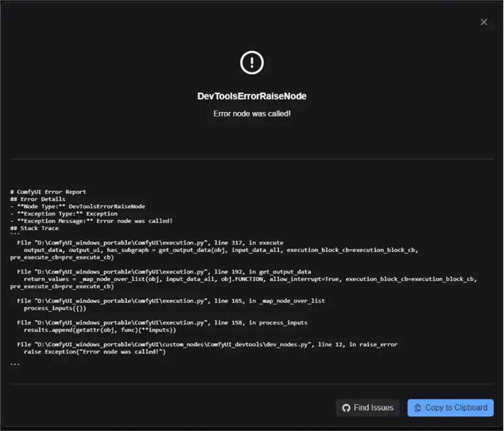Click trace line 'line 165, in _map_node_over_list'

[171, 301]
